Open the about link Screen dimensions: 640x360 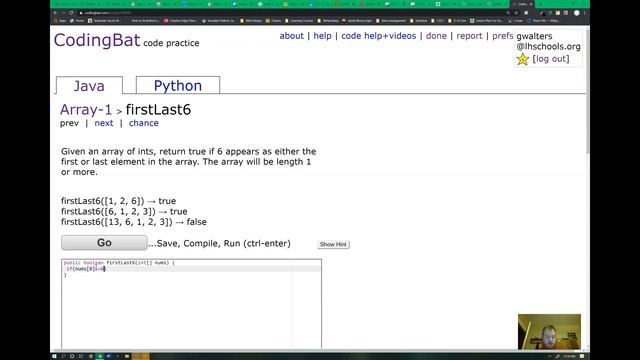coord(291,36)
